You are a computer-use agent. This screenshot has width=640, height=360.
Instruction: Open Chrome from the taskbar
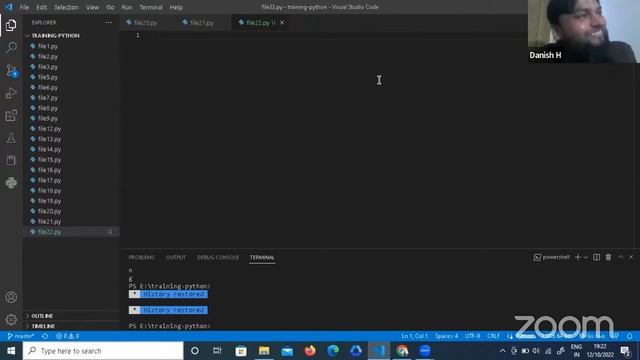[x=402, y=351]
